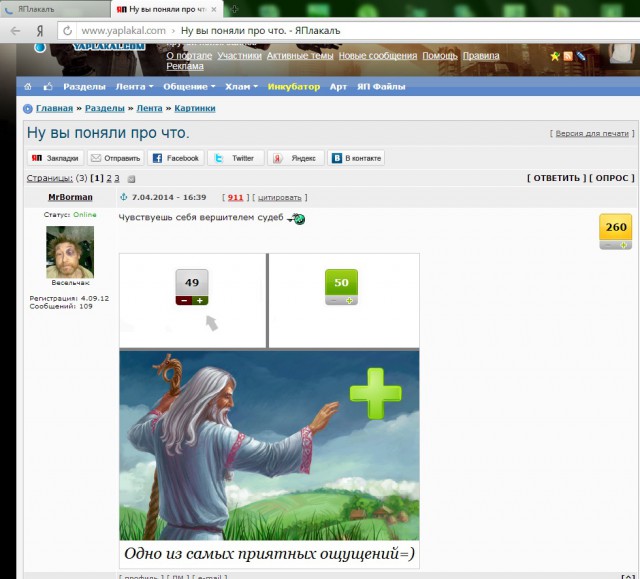Image resolution: width=640 pixels, height=579 pixels.
Task: Click the browser back arrow
Action: [x=16, y=31]
